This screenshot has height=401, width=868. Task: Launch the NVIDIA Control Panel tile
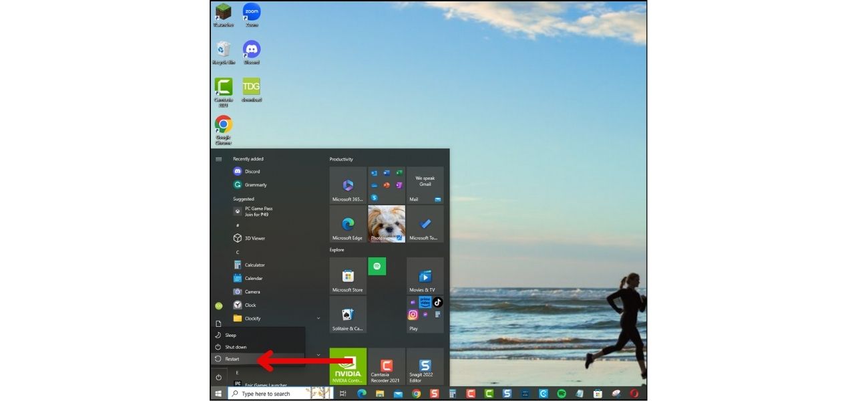(348, 366)
